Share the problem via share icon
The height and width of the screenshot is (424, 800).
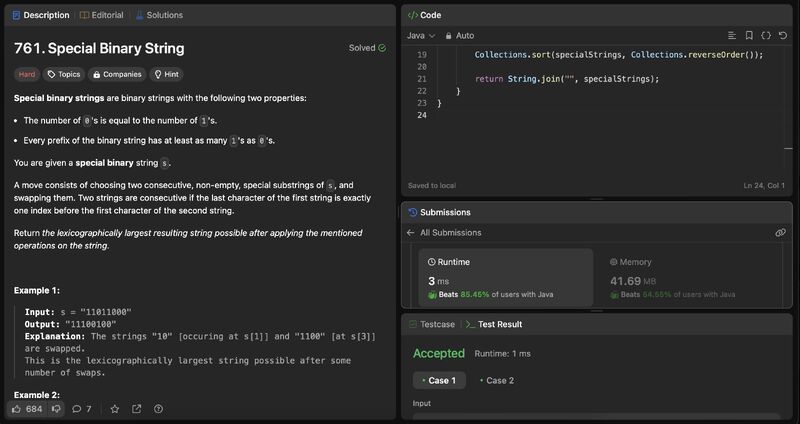[x=136, y=409]
